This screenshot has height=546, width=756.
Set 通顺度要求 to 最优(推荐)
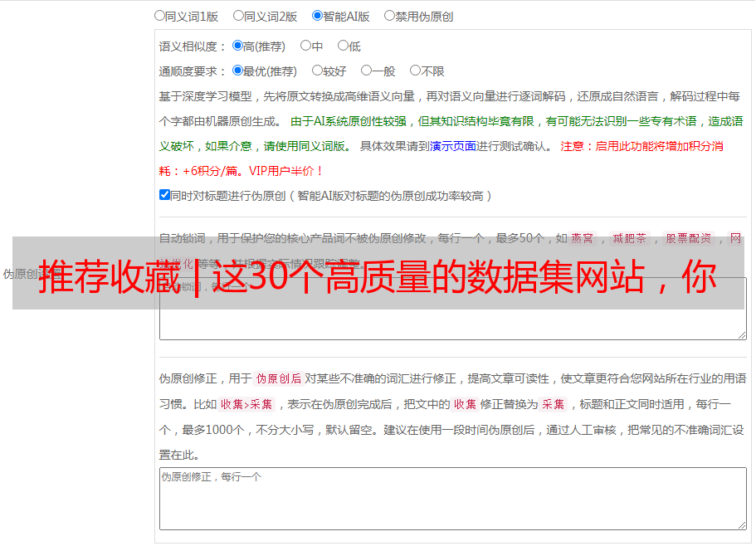(237, 71)
